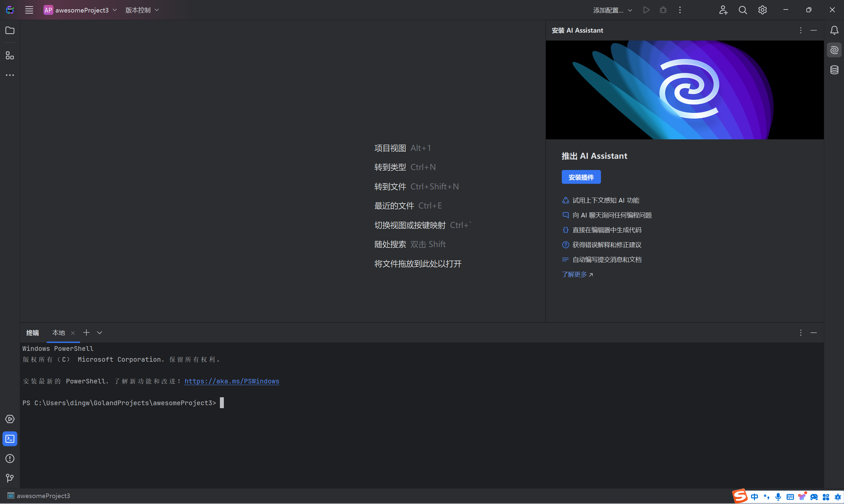Select the 本地 terminal tab
The image size is (844, 504).
pyautogui.click(x=58, y=333)
